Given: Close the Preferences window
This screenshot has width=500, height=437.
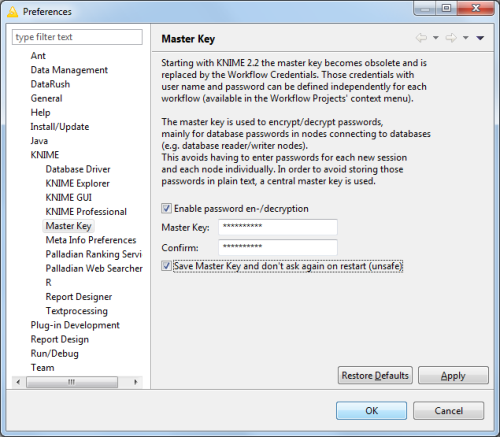Looking at the screenshot, I should [x=476, y=8].
